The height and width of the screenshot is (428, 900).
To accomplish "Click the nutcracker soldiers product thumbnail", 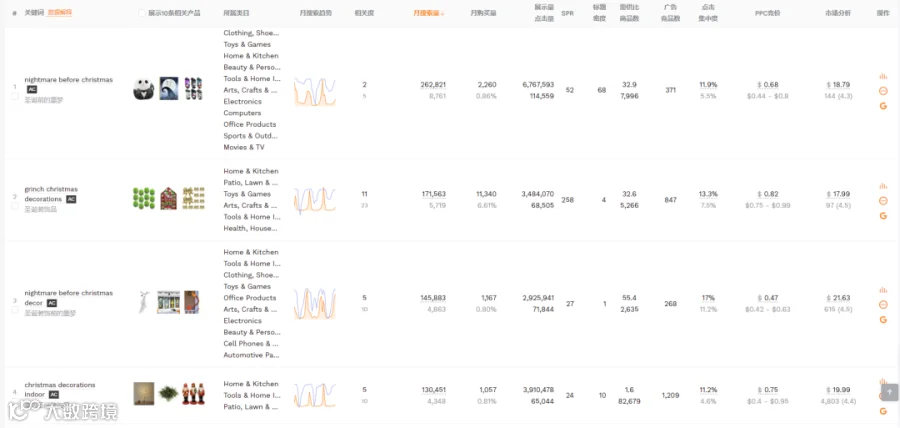I will (x=193, y=394).
